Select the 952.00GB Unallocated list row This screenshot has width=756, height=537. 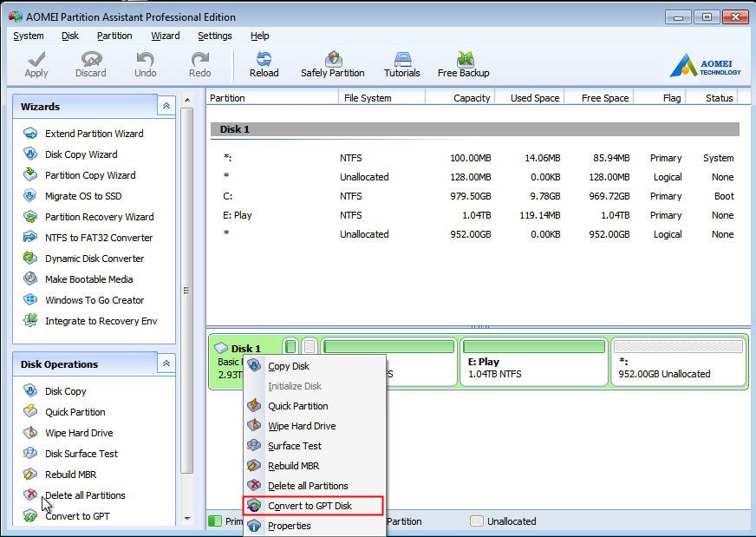(475, 234)
